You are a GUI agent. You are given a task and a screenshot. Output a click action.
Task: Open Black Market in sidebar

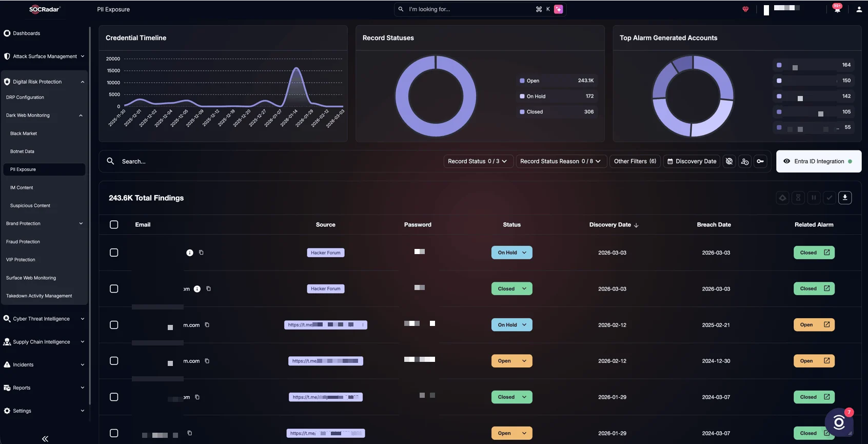[24, 133]
